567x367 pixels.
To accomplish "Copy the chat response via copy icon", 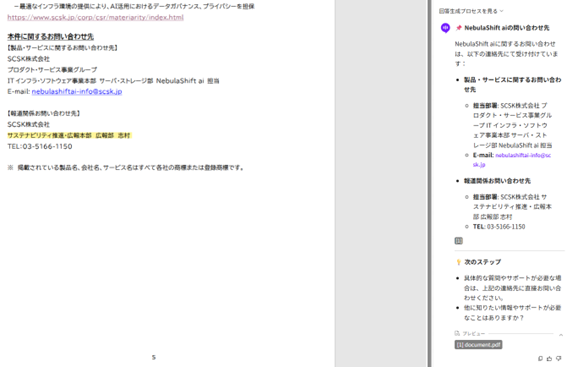I will coord(540,358).
